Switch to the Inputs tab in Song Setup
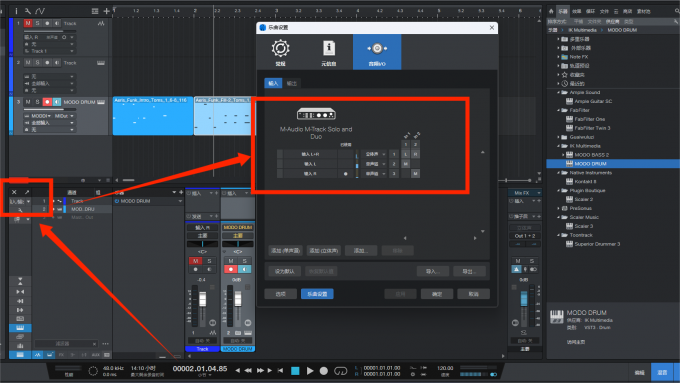The height and width of the screenshot is (383, 680). [x=273, y=83]
